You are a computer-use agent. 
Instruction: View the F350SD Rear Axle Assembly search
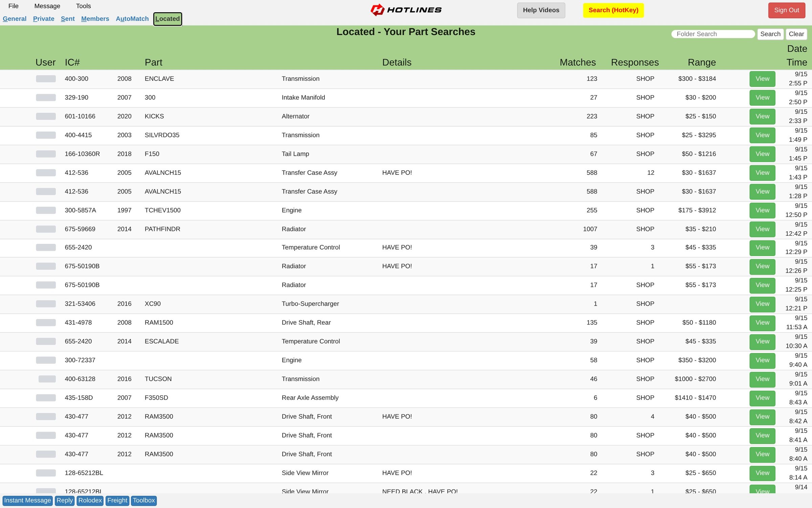pos(762,398)
